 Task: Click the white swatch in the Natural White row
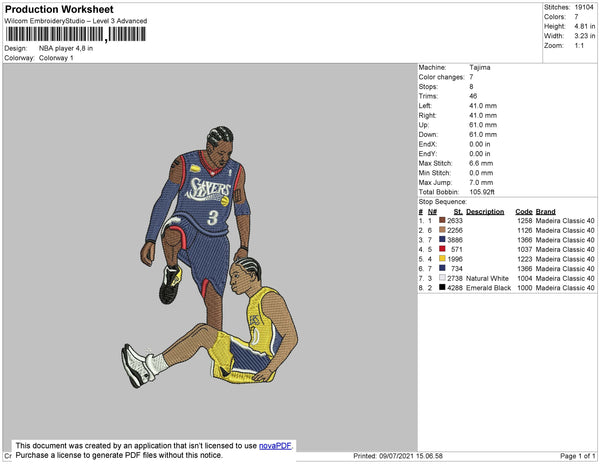[x=442, y=278]
